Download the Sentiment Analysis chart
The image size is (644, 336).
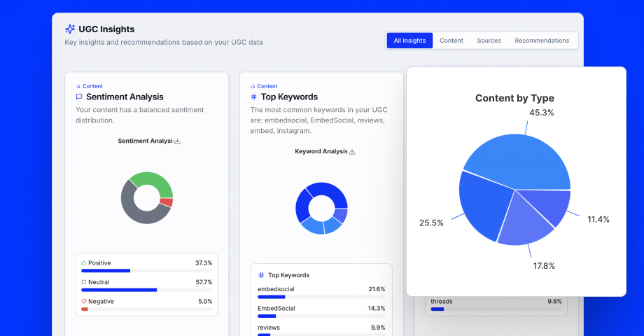pos(177,141)
